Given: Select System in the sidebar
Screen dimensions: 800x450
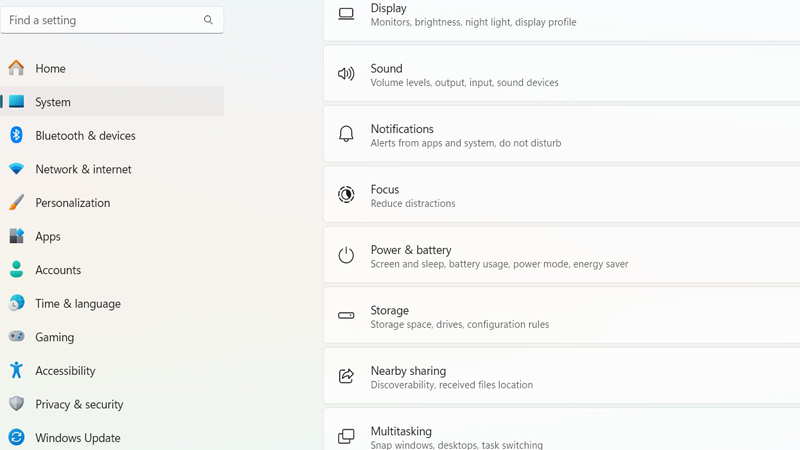Looking at the screenshot, I should (112, 102).
